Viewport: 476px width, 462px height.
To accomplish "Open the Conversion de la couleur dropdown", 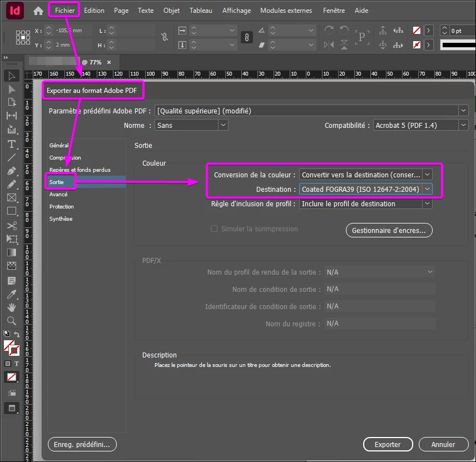I will 365,175.
